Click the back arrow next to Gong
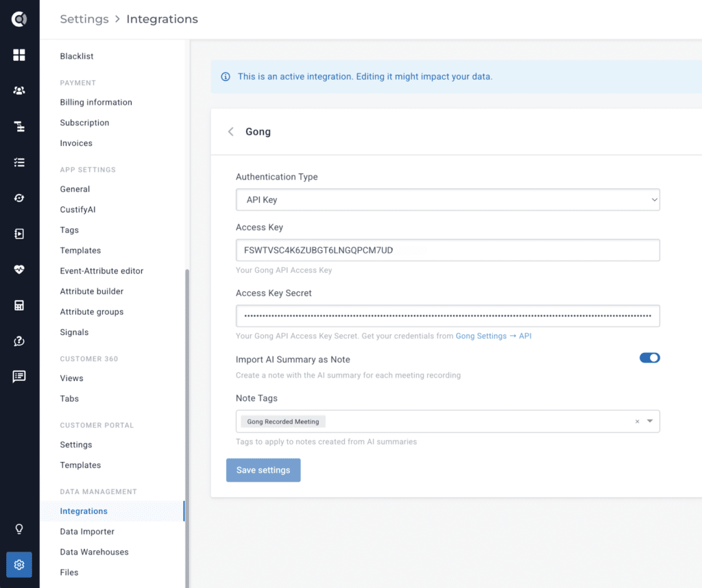 (230, 132)
